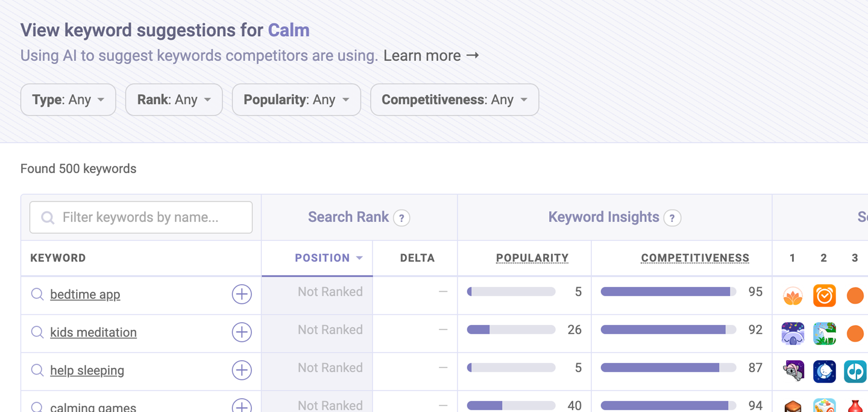
Task: Add kids meditation keyword with plus icon
Action: [242, 332]
